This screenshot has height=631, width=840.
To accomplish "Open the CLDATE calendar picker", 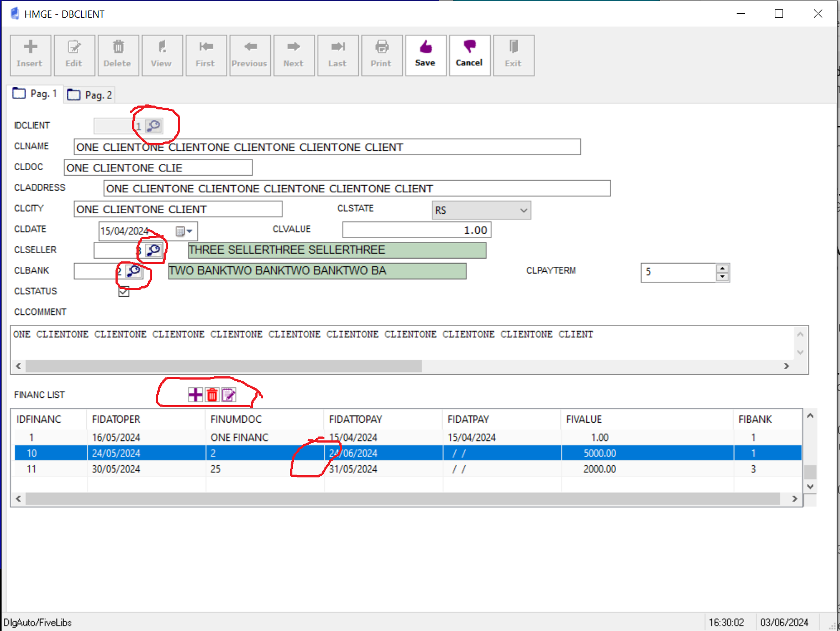I will point(184,231).
